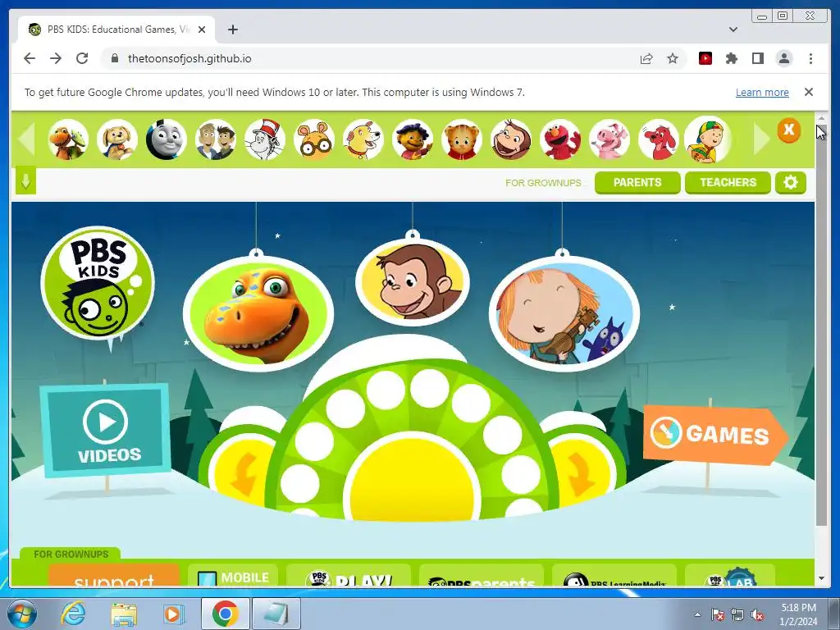Open Chrome profile avatar menu
This screenshot has width=840, height=630.
[x=783, y=58]
